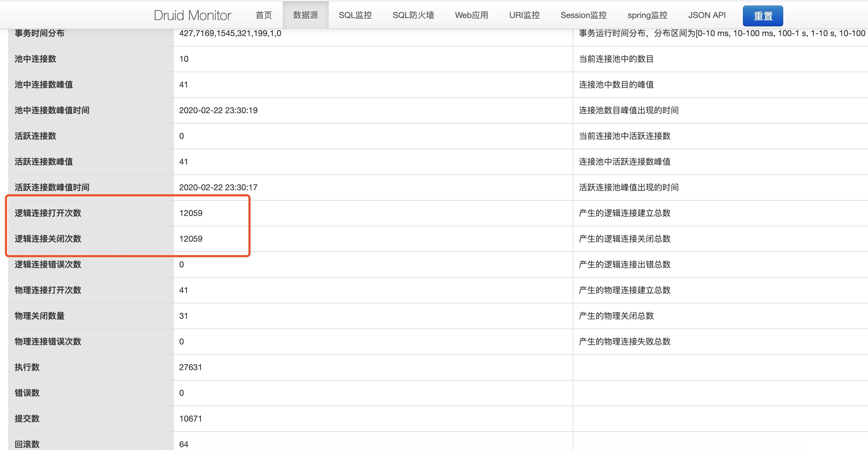
Task: Open spring监控 tab
Action: 647,15
